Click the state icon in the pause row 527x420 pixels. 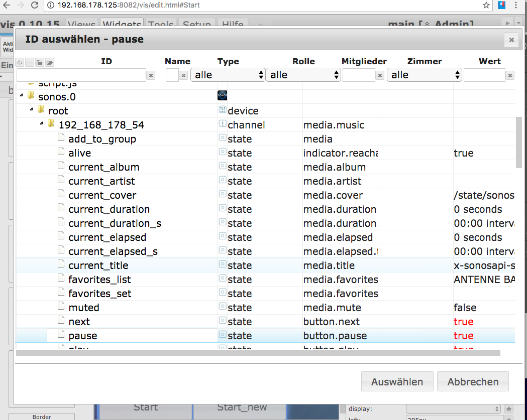[222, 334]
